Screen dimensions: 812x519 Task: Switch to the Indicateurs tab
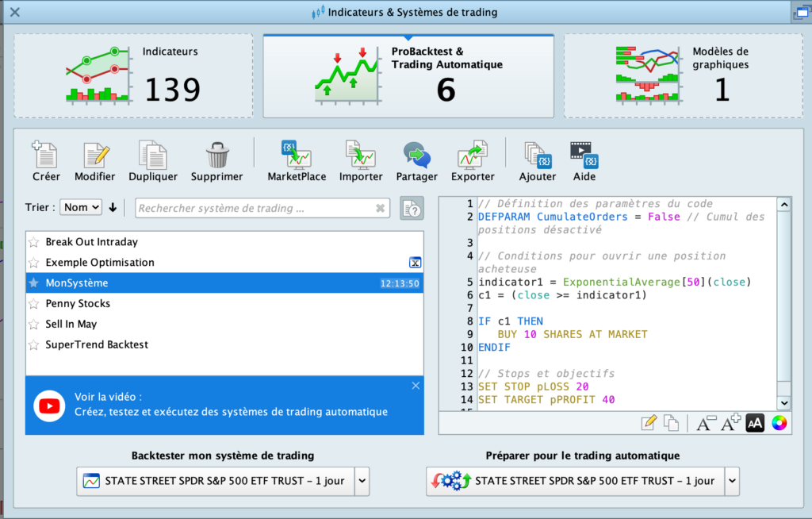(133, 75)
